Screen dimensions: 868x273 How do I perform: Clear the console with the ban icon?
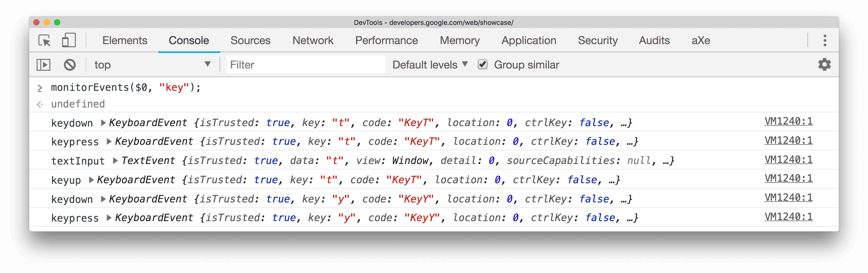click(x=70, y=65)
